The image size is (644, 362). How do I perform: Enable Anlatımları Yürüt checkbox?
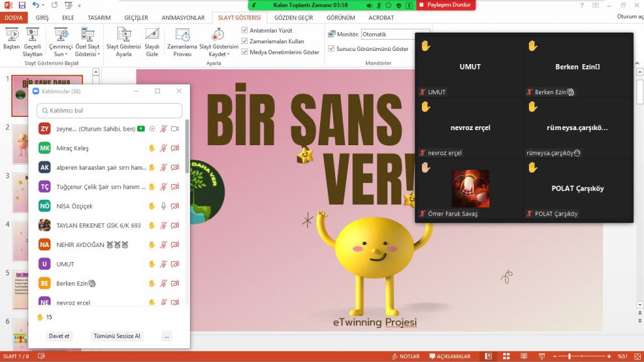pos(245,30)
